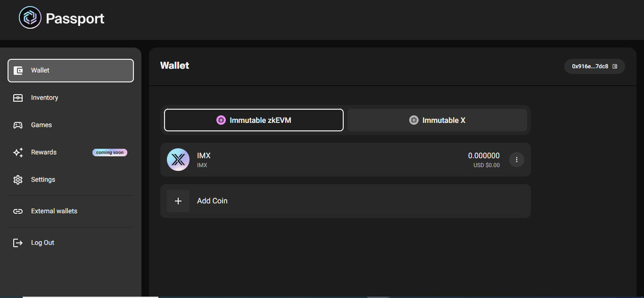Click the Rewards sparkle icon
The image size is (644, 298).
(18, 153)
